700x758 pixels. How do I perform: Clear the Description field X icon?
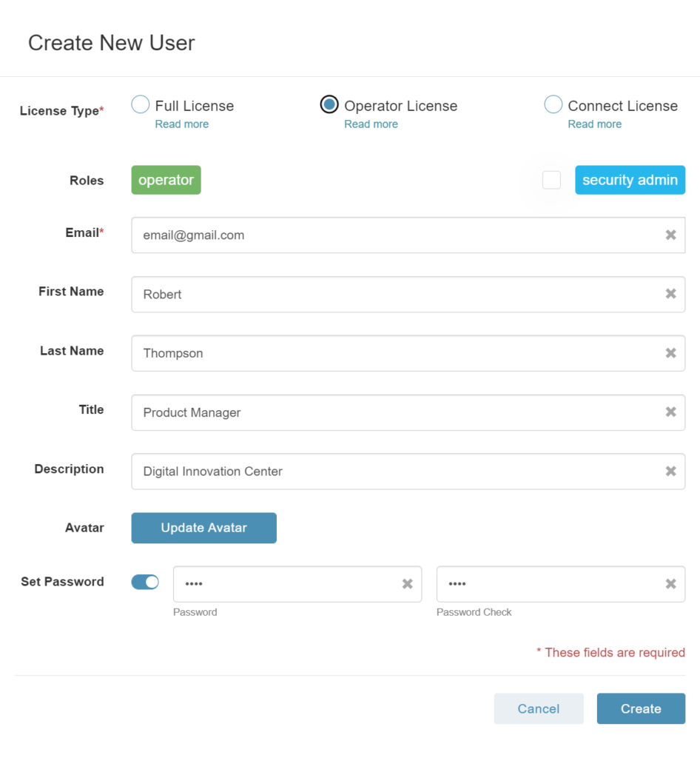[670, 472]
